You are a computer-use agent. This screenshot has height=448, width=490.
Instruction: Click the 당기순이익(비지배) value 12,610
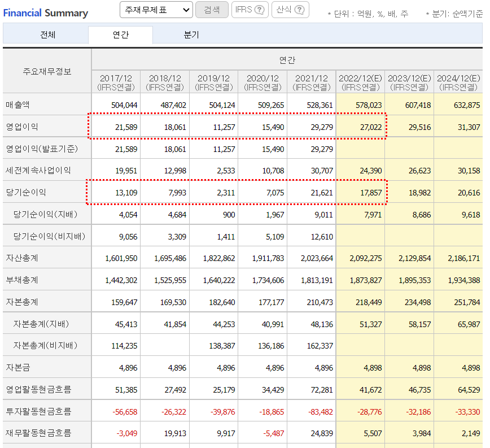(x=322, y=237)
